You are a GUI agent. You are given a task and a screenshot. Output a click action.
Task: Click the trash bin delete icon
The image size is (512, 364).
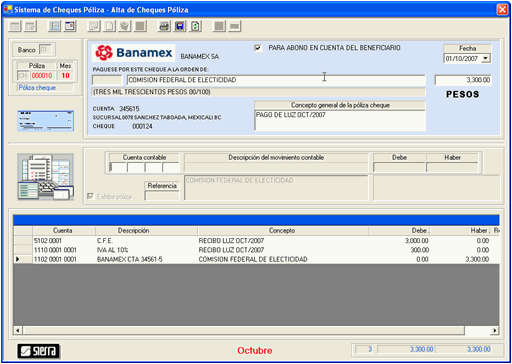pos(125,26)
